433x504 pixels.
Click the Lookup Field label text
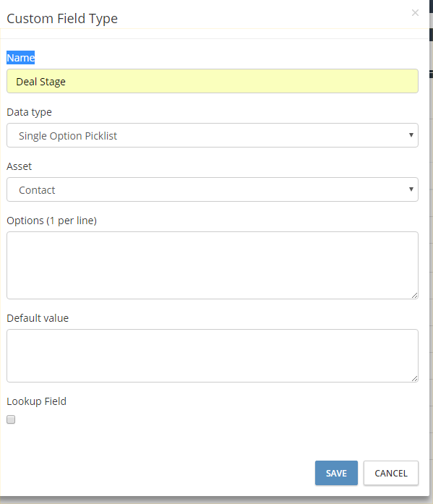[37, 401]
